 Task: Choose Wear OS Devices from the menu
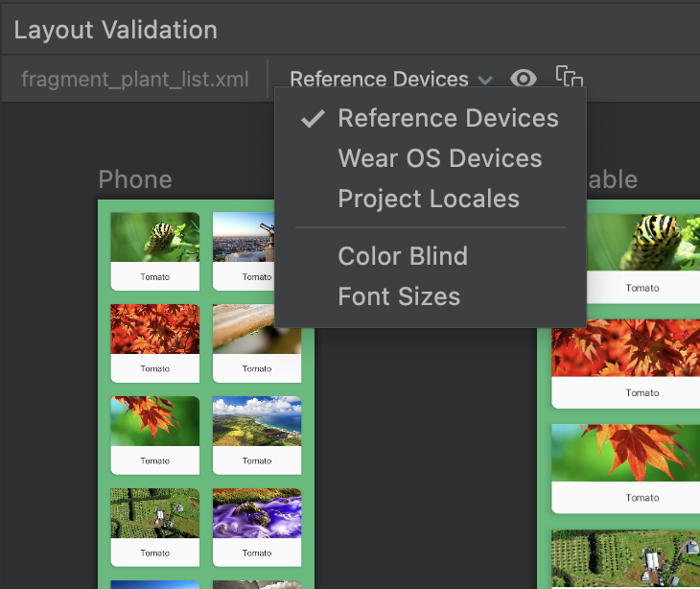[x=439, y=159]
